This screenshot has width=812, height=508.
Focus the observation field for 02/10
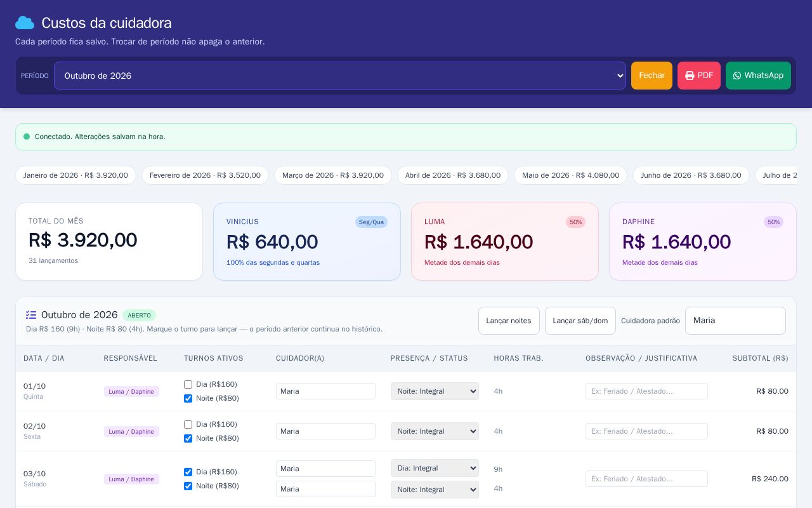tap(646, 431)
